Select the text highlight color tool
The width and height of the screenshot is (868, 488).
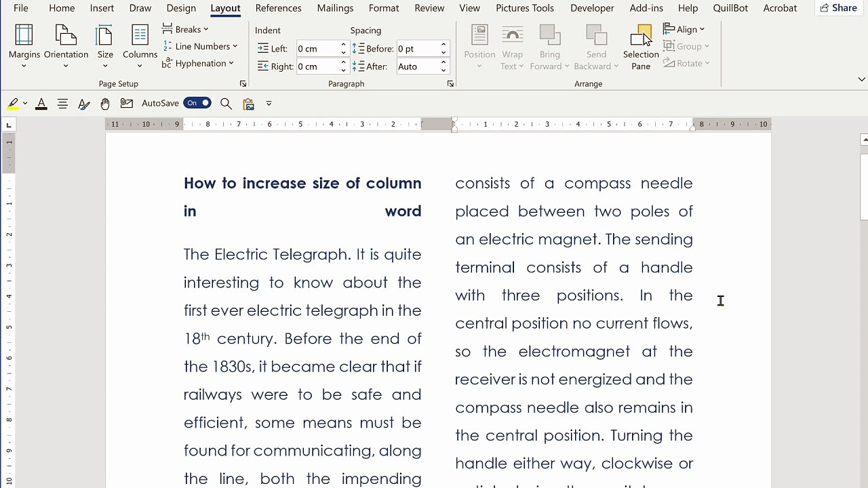[x=13, y=104]
